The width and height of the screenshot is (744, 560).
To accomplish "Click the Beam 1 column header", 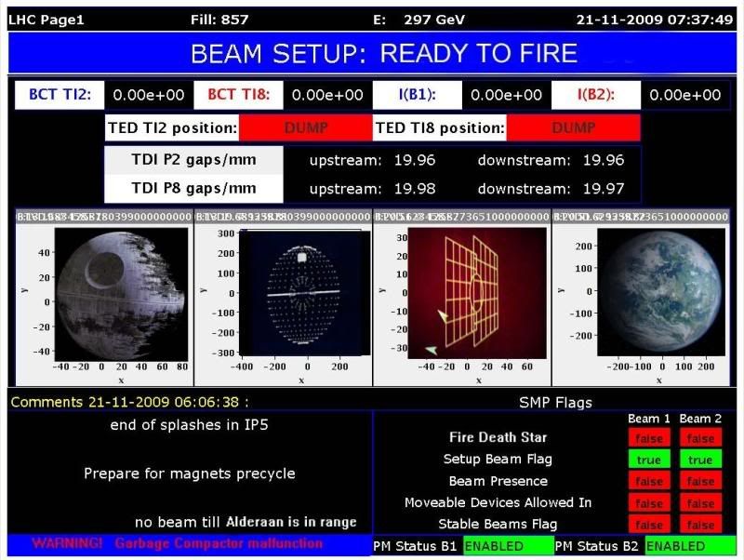I will [648, 419].
